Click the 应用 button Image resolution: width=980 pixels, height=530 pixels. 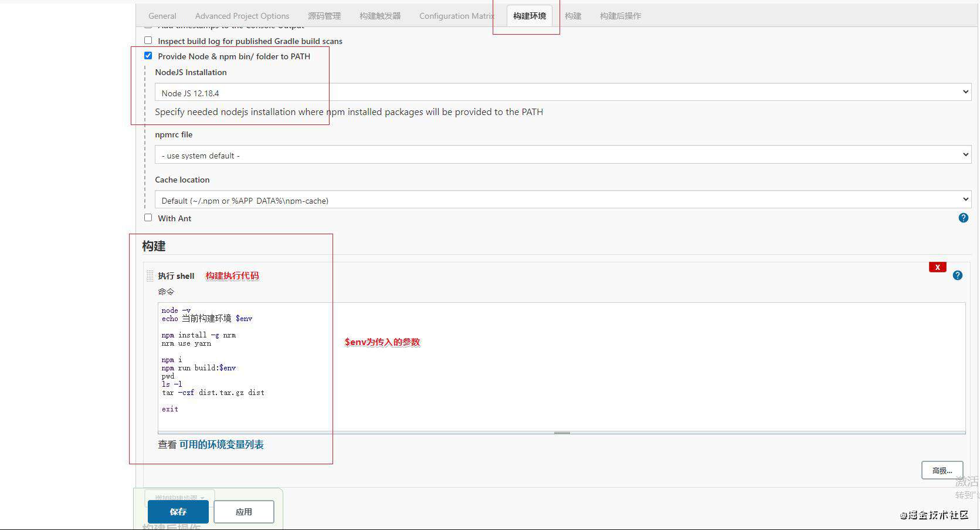(244, 512)
